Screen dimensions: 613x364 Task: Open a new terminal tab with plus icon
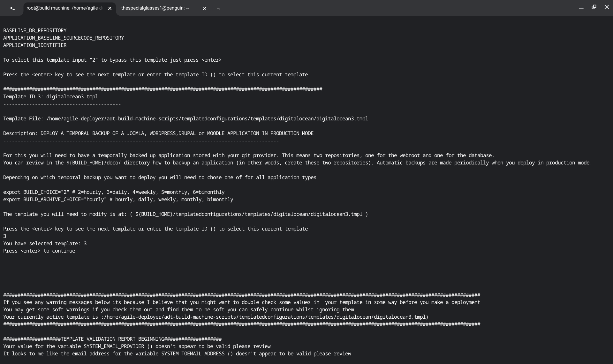tap(219, 8)
